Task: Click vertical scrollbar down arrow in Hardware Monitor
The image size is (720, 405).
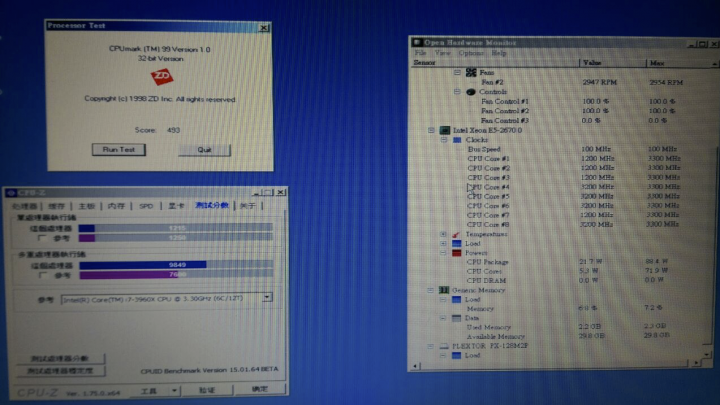Action: (x=707, y=354)
